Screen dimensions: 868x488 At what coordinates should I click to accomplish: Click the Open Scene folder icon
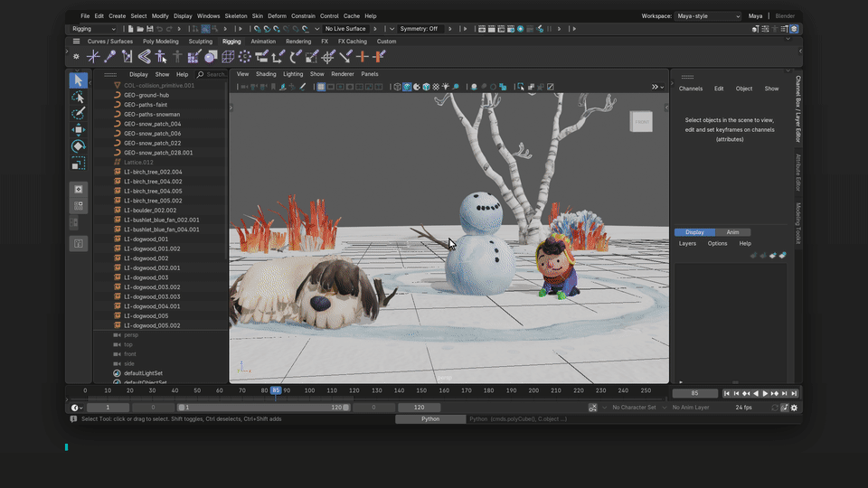pyautogui.click(x=140, y=29)
